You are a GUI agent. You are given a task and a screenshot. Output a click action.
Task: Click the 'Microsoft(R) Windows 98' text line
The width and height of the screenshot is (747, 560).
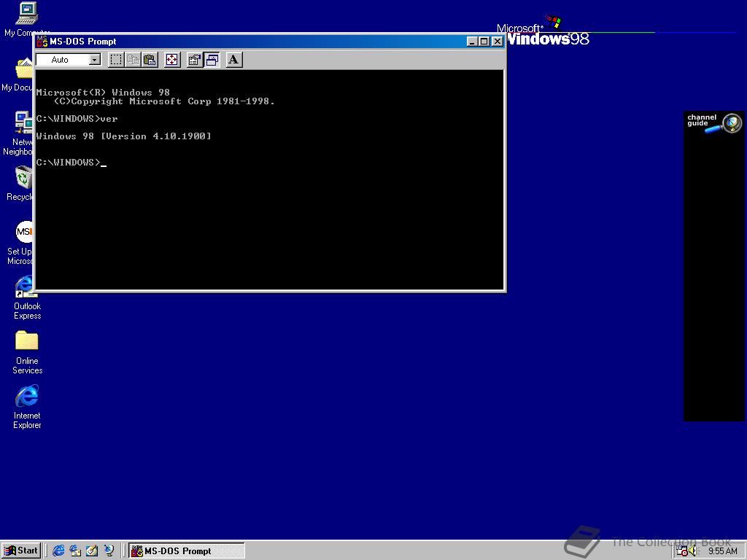(x=103, y=93)
